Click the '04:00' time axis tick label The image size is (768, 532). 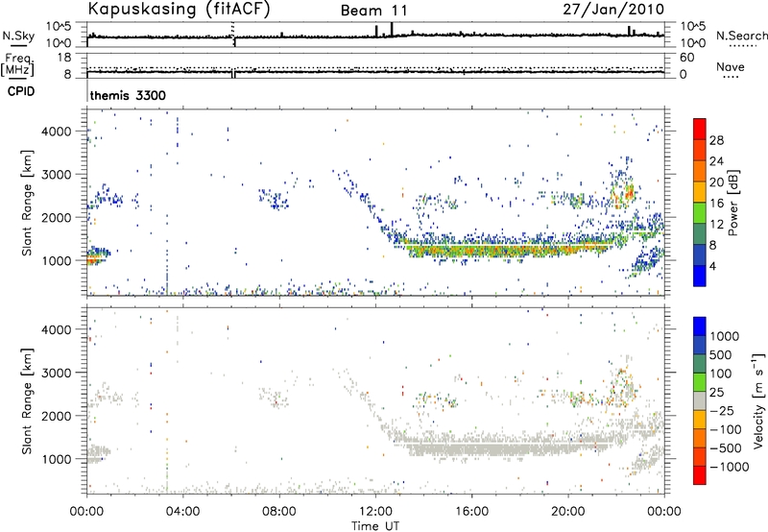(183, 512)
